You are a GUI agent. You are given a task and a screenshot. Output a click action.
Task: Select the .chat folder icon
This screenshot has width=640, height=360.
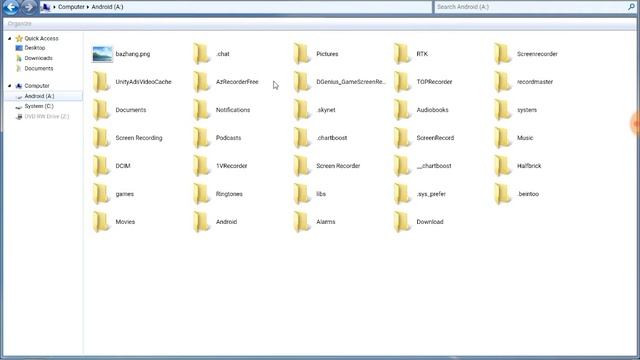pyautogui.click(x=201, y=54)
